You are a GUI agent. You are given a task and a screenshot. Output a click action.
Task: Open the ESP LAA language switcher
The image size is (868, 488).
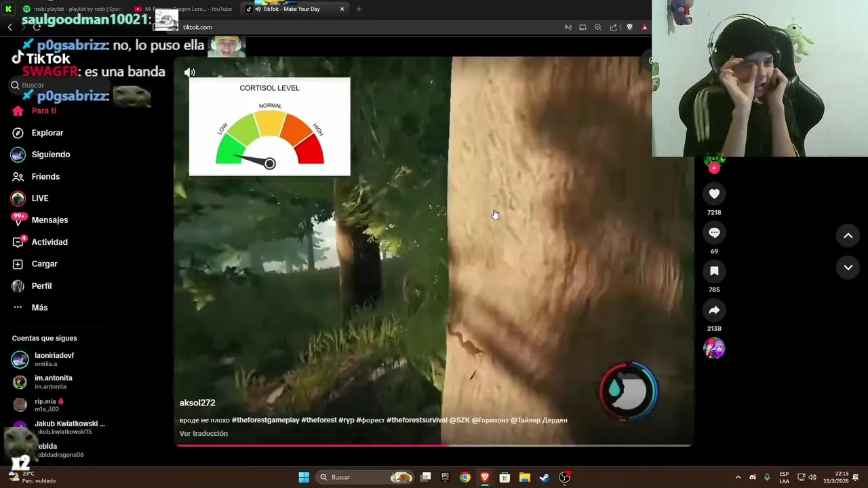pyautogui.click(x=784, y=477)
